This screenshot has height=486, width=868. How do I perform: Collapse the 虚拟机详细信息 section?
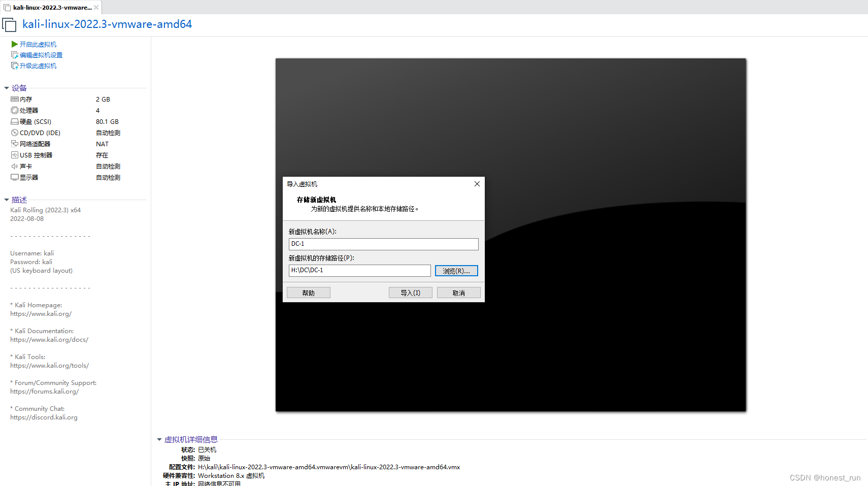159,439
